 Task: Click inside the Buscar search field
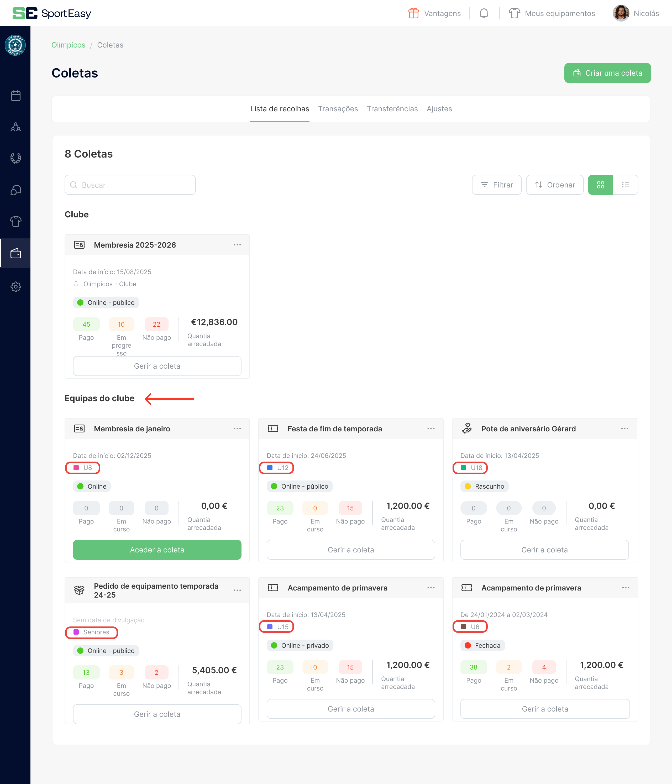130,185
